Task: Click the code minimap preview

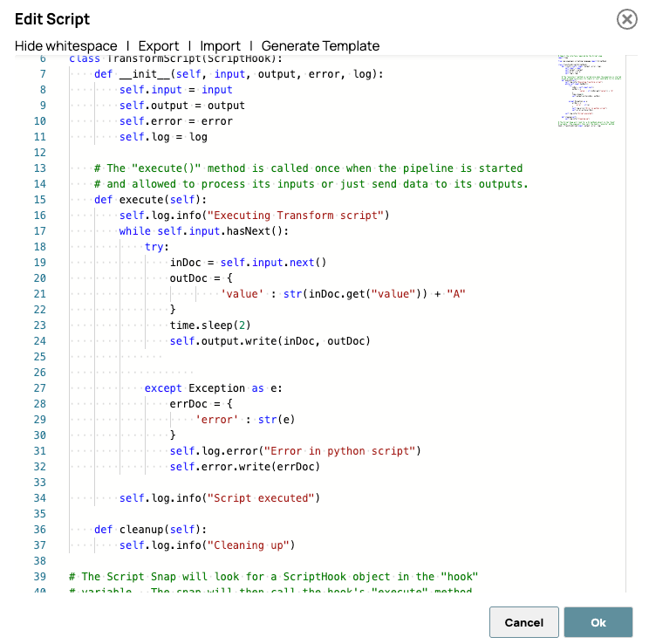Action: [x=590, y=92]
